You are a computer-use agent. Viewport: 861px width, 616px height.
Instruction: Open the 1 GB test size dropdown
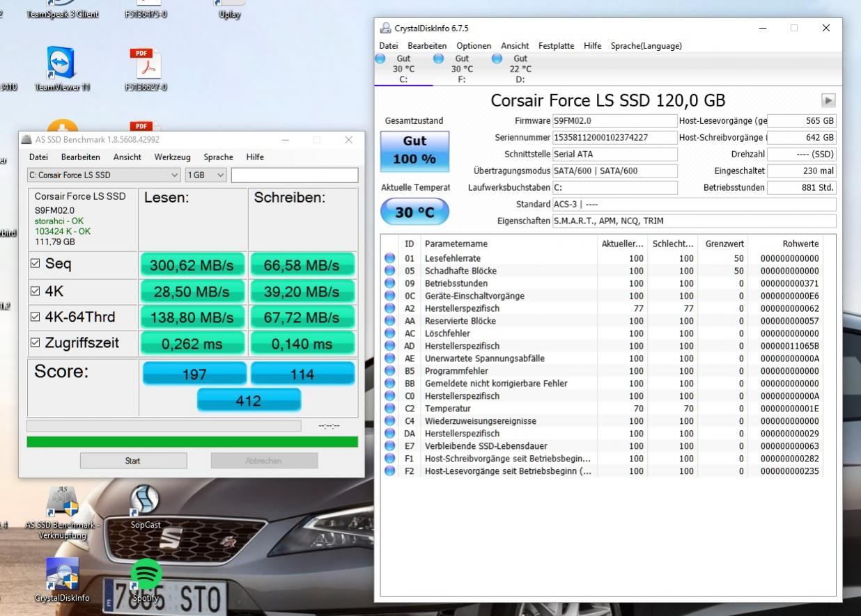tap(205, 175)
